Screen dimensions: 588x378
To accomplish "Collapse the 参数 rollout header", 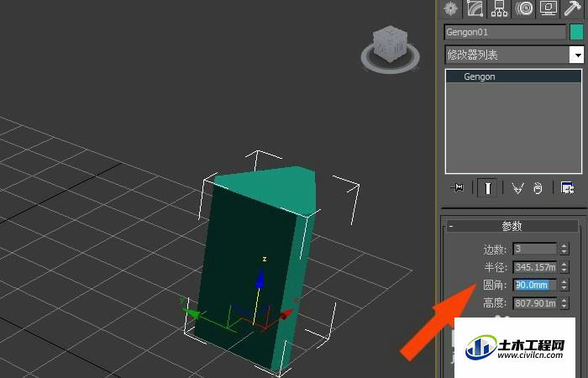I will [x=512, y=226].
